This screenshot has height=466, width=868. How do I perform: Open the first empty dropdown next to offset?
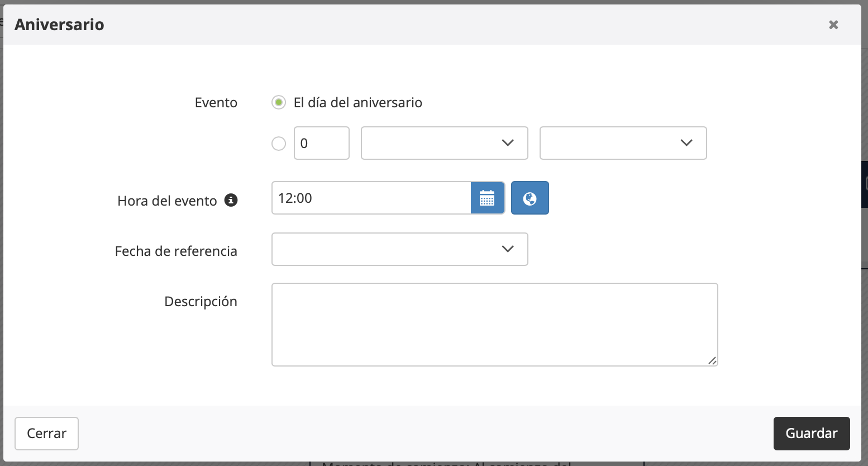(x=445, y=143)
